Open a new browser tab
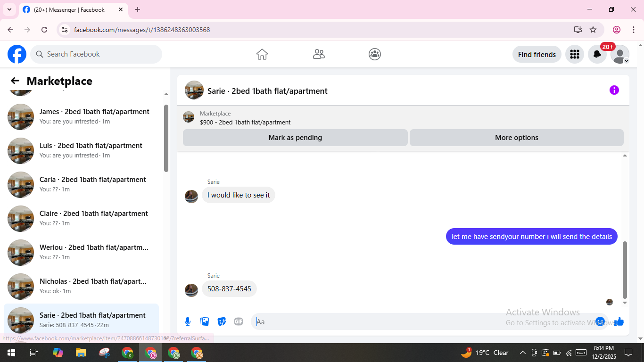Image resolution: width=644 pixels, height=362 pixels. (x=138, y=9)
